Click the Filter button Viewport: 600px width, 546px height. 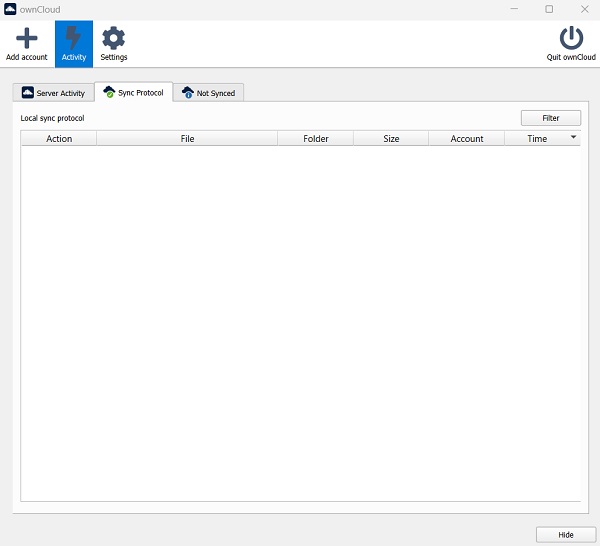point(551,118)
